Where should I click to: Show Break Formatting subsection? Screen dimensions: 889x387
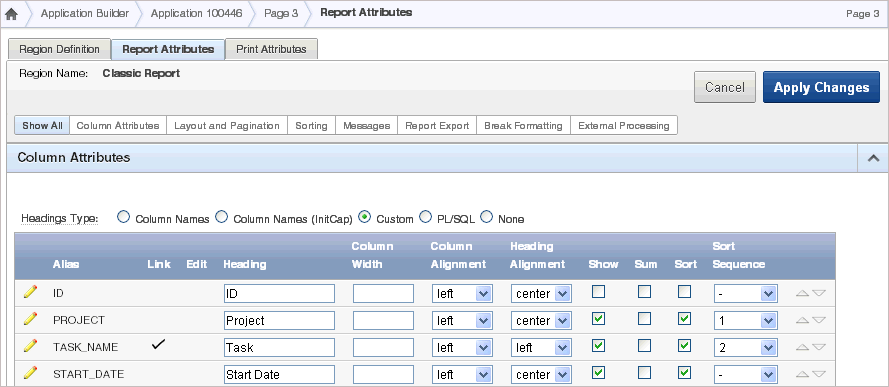click(x=523, y=126)
